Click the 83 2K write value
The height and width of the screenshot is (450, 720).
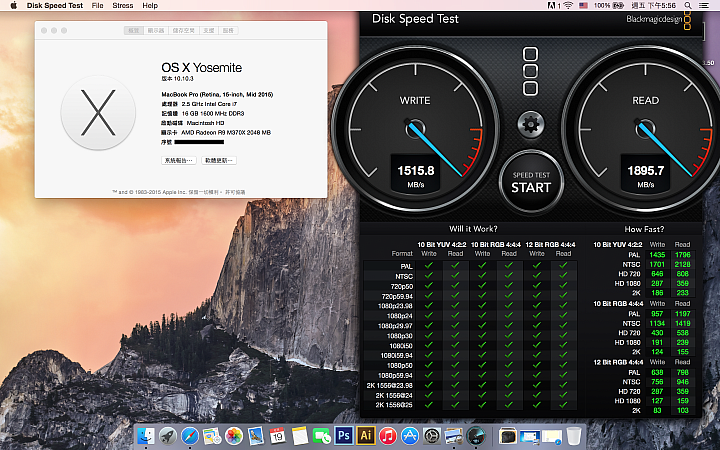click(x=657, y=411)
